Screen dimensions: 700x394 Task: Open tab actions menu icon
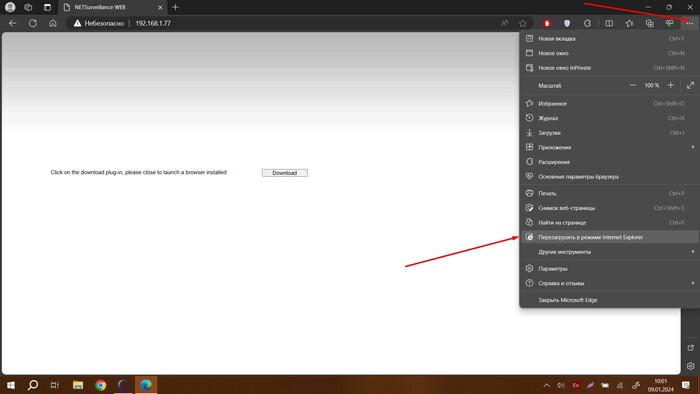pos(47,7)
